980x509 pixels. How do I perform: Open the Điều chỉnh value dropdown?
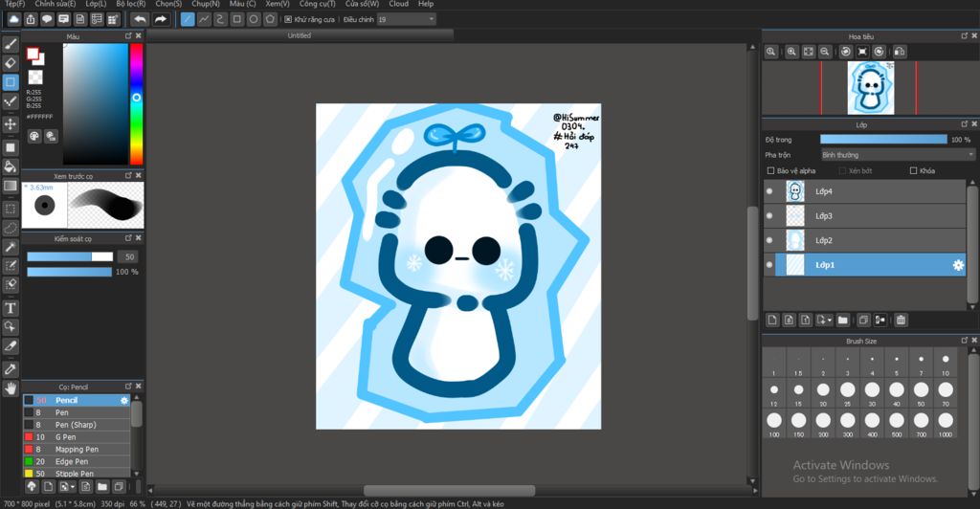[406, 19]
